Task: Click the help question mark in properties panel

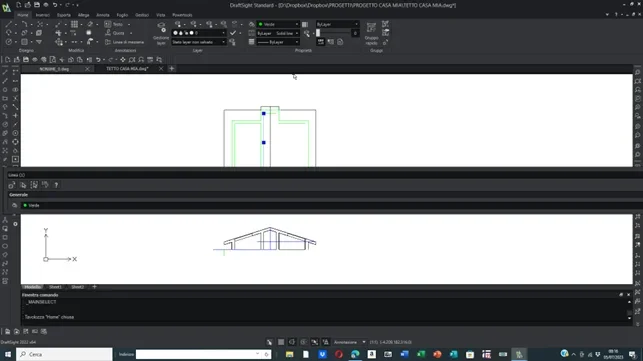Action: tap(56, 185)
